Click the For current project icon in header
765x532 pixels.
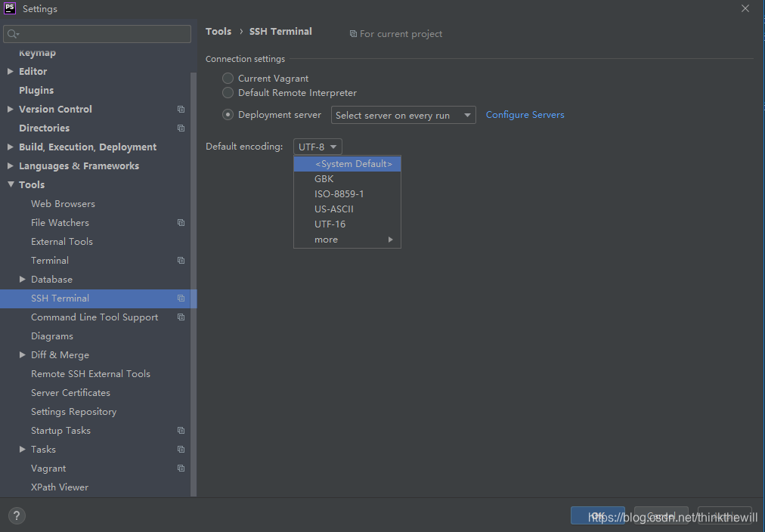pyautogui.click(x=353, y=34)
